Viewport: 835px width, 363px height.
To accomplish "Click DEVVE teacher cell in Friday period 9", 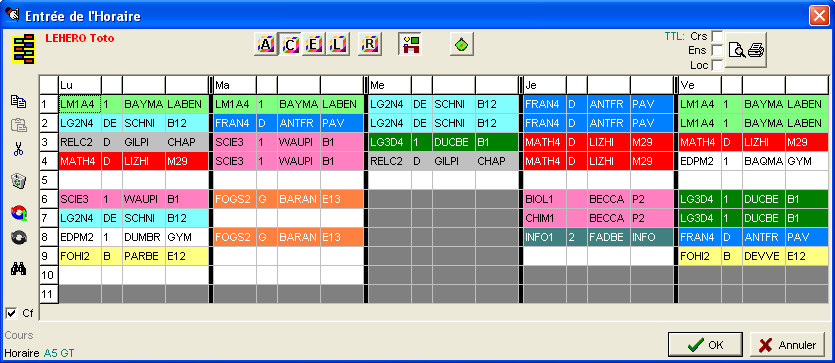I will click(764, 256).
